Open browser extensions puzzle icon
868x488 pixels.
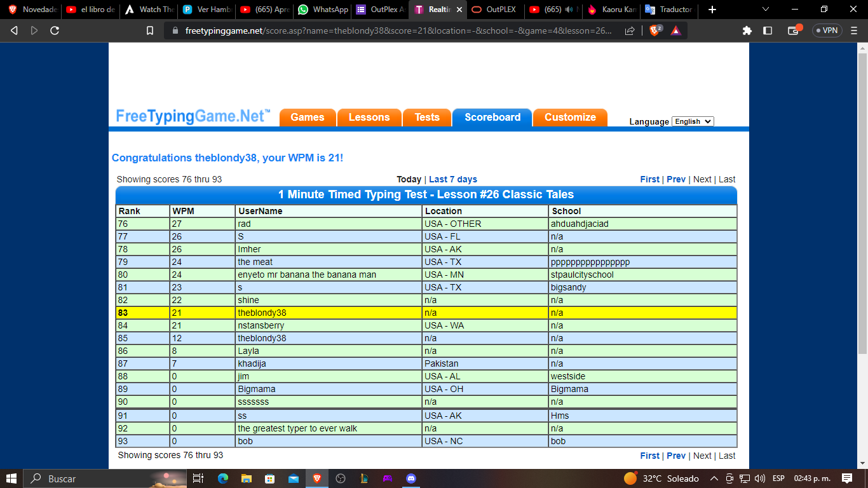[x=747, y=30]
